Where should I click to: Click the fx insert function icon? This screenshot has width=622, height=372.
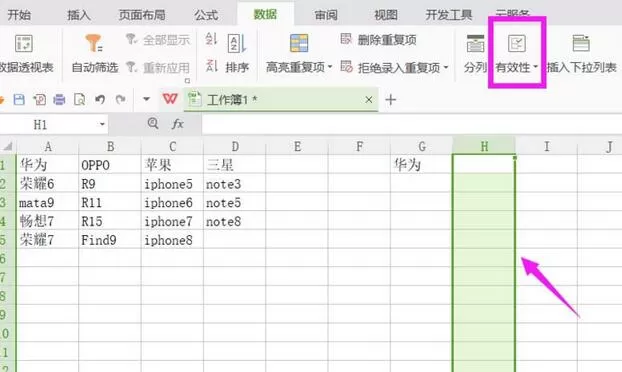point(177,124)
